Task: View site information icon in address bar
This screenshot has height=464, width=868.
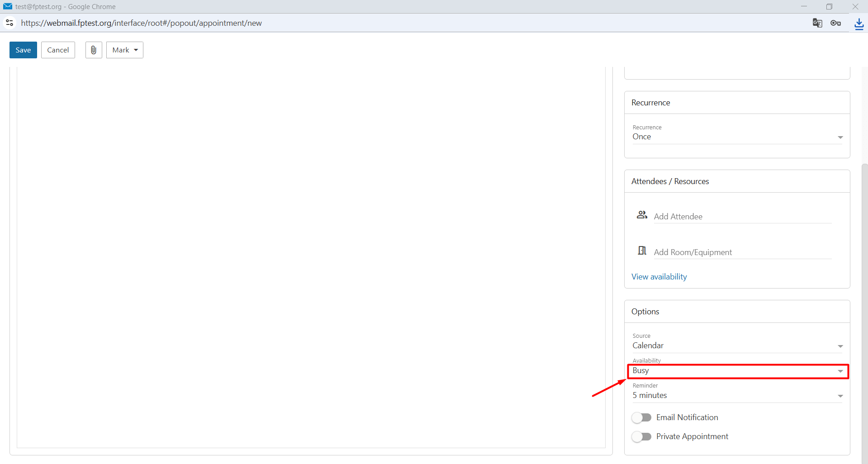Action: [x=9, y=23]
